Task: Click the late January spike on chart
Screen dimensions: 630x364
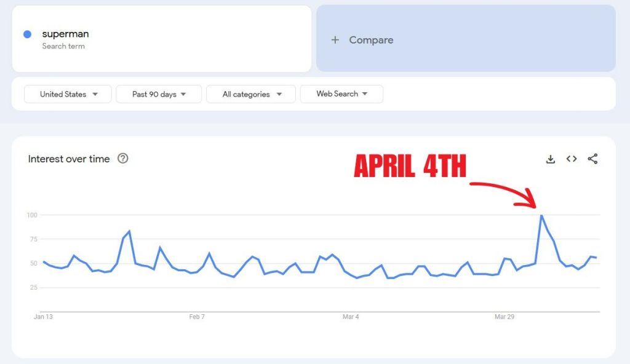Action: click(x=129, y=231)
